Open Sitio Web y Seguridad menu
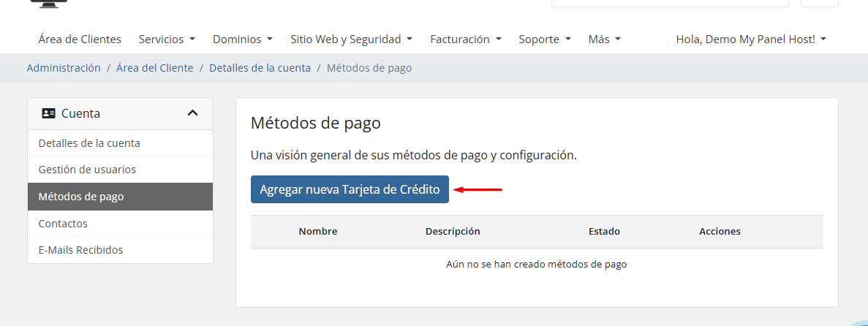 pos(351,39)
